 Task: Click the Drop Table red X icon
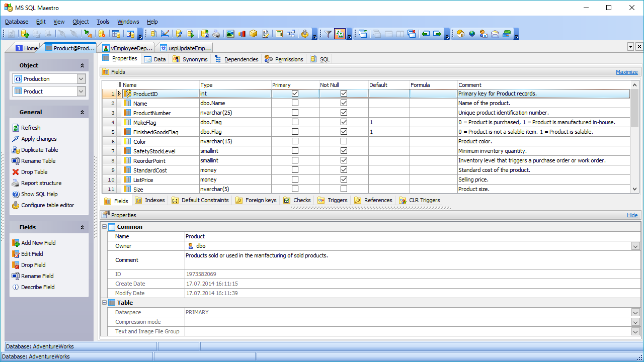coord(16,172)
